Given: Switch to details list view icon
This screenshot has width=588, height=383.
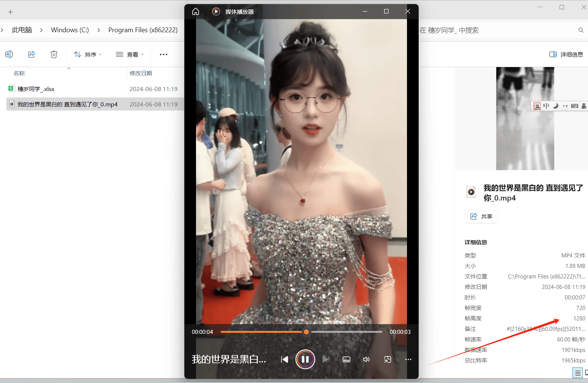Looking at the screenshot, I should (x=578, y=373).
